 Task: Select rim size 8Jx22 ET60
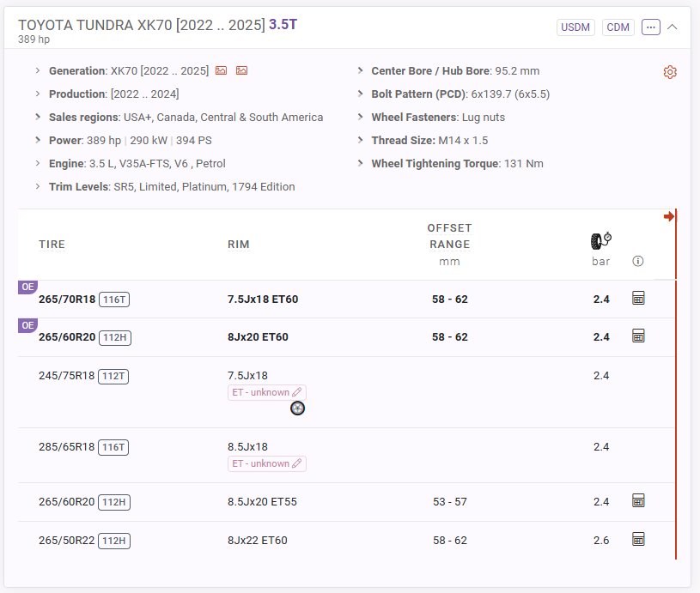pos(258,541)
